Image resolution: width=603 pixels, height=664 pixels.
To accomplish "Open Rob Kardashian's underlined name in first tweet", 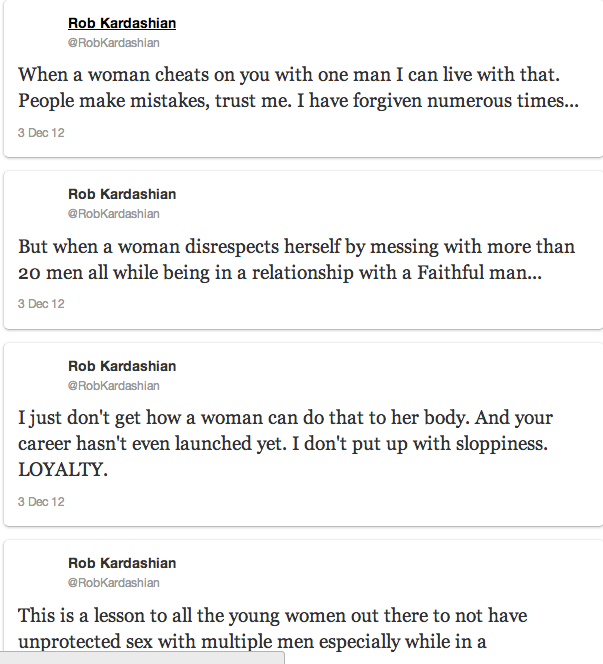I will (x=122, y=23).
